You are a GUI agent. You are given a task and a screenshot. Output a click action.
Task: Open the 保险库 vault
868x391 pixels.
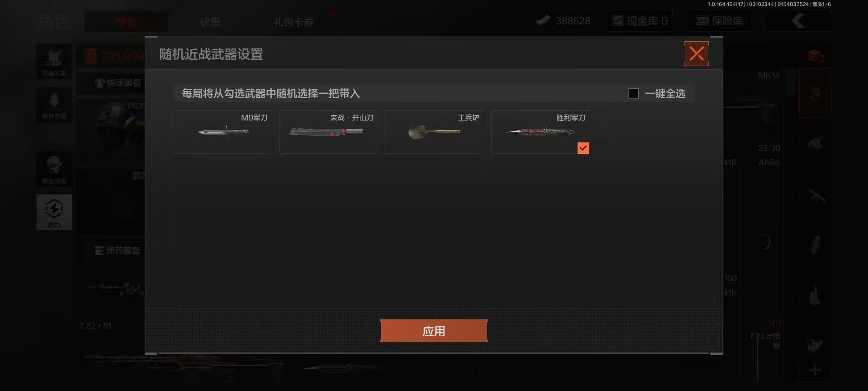coord(719,21)
